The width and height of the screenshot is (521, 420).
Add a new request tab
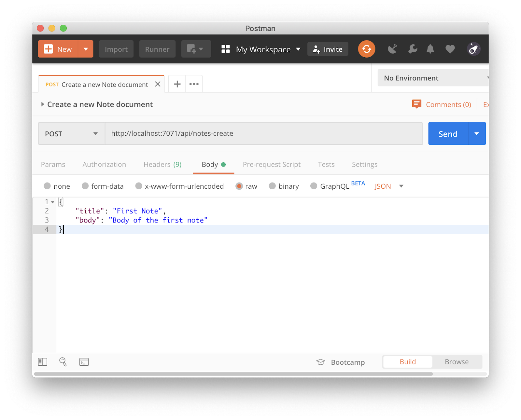[x=177, y=84]
